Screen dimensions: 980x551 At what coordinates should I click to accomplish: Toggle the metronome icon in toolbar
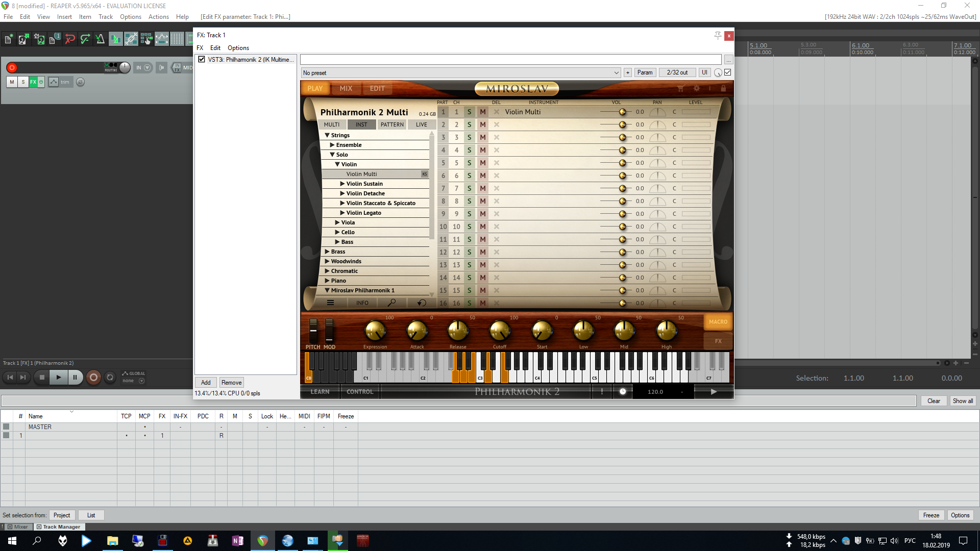100,39
